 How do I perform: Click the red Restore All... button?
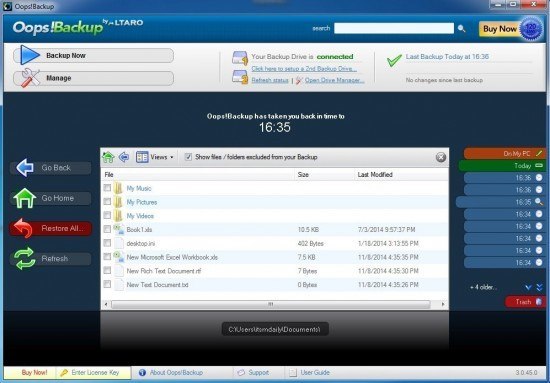[51, 228]
